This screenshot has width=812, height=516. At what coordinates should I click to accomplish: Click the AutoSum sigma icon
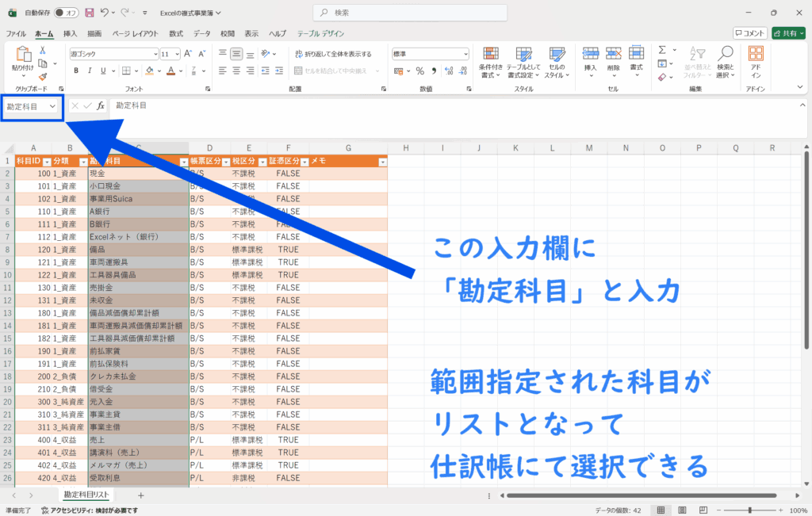(x=661, y=51)
